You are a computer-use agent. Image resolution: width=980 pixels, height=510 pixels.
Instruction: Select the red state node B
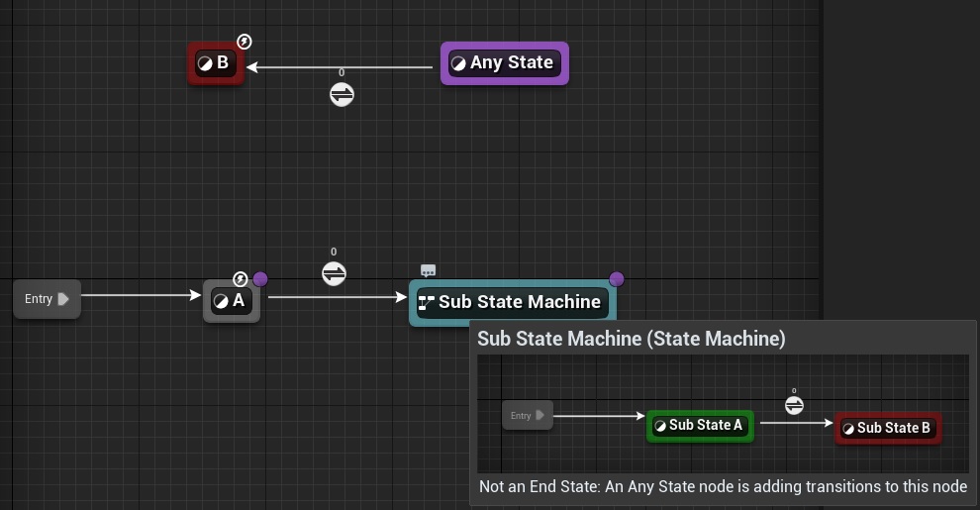(x=216, y=63)
